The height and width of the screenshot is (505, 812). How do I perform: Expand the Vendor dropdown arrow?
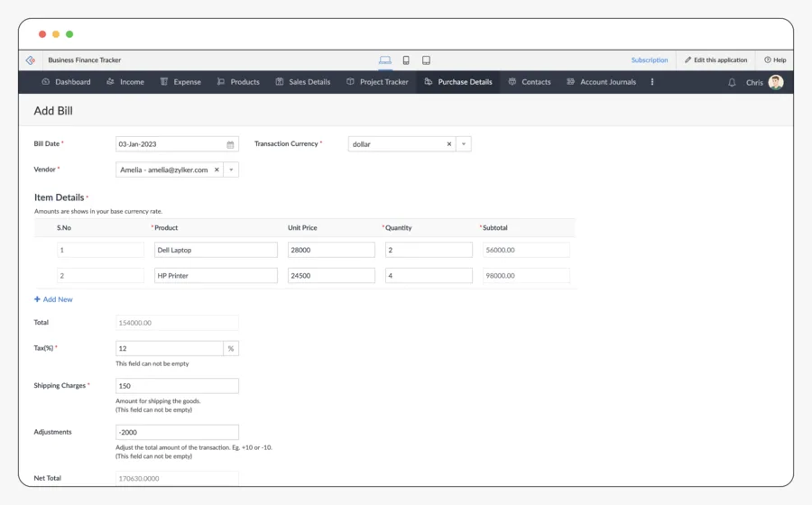tap(231, 170)
